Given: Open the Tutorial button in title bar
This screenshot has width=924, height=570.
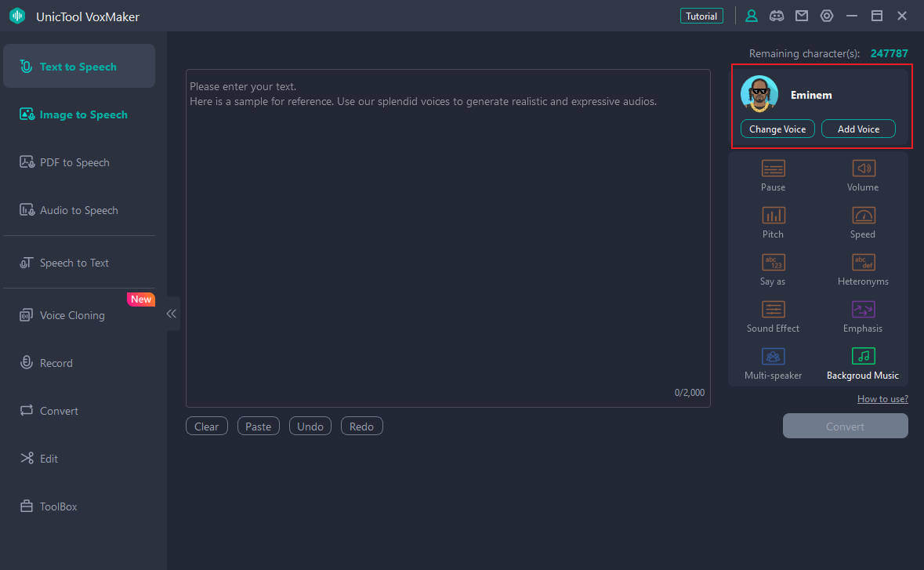Looking at the screenshot, I should tap(701, 16).
